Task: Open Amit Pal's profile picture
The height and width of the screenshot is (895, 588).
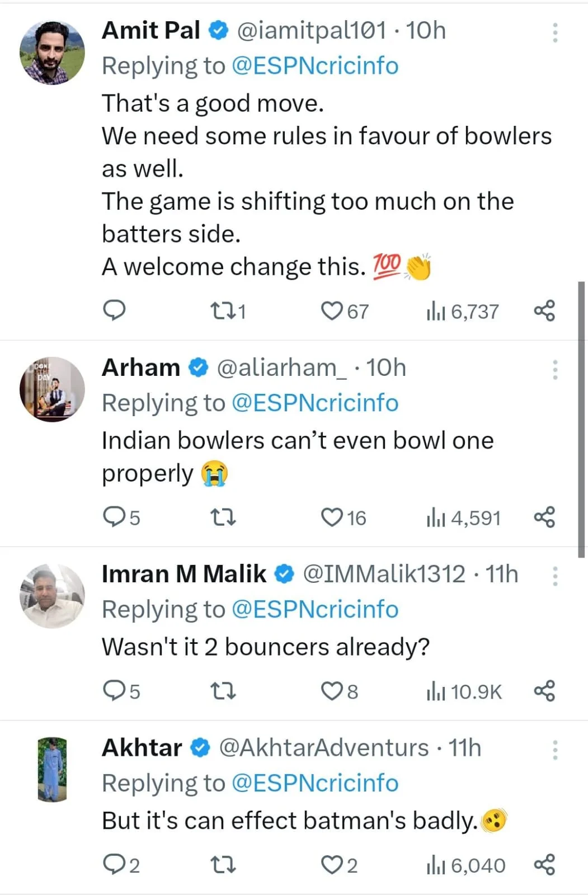Action: point(52,53)
